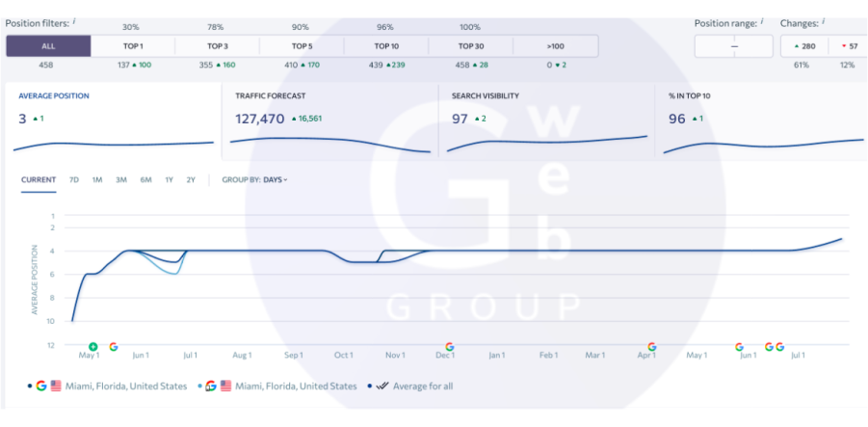Viewport: 868px width, 427px height.
Task: Click the green plus marker near May 1
Action: click(93, 346)
